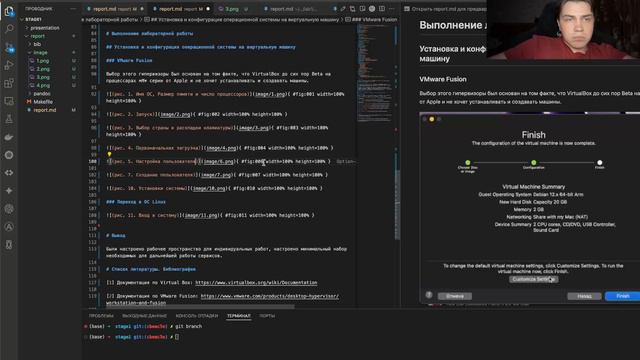Open 1.png in the explorer tree
Image resolution: width=640 pixels, height=360 pixels.
[49, 60]
